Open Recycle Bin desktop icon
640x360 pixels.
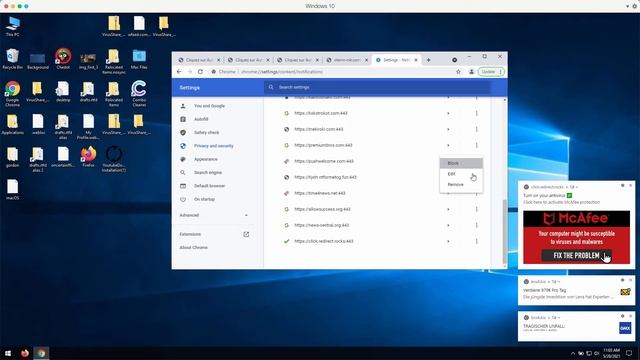[12, 59]
